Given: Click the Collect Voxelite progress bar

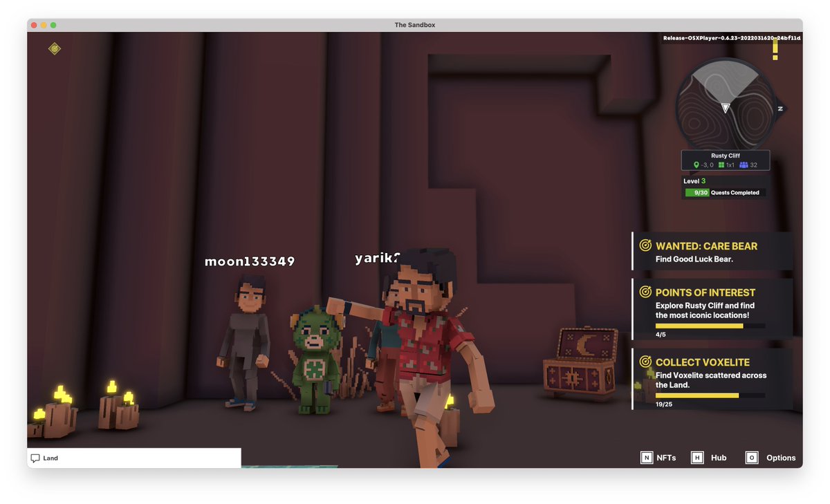Looking at the screenshot, I should click(x=710, y=395).
